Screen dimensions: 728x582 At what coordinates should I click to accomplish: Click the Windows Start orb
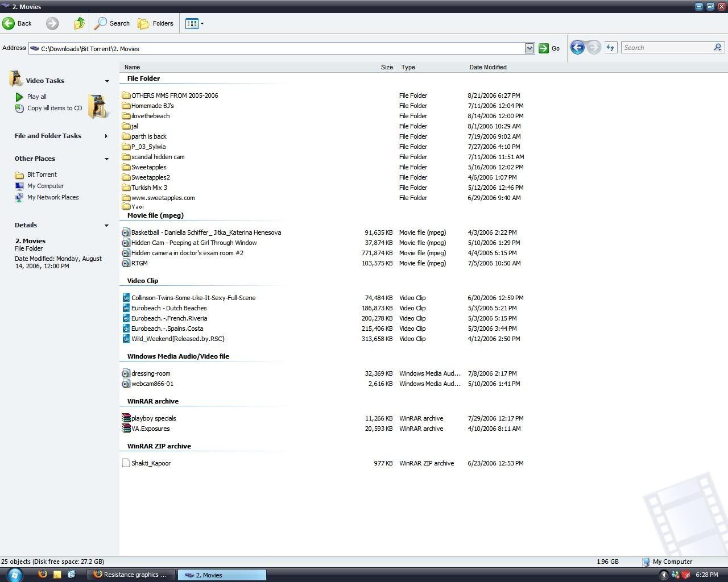[14, 574]
